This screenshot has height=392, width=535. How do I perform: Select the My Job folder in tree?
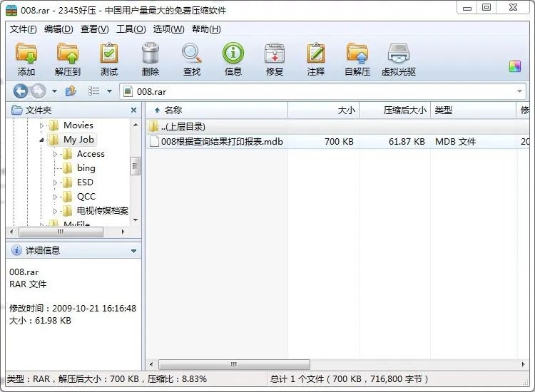click(78, 140)
